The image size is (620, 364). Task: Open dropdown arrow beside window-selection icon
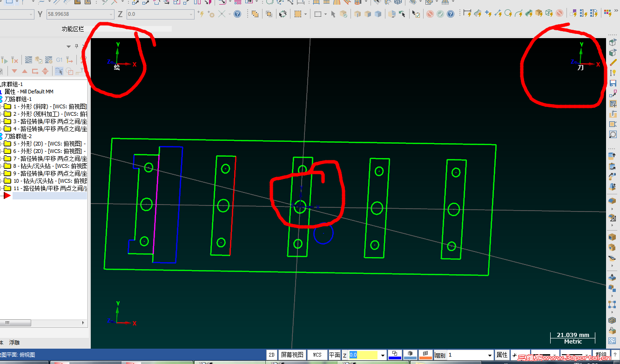(x=326, y=14)
